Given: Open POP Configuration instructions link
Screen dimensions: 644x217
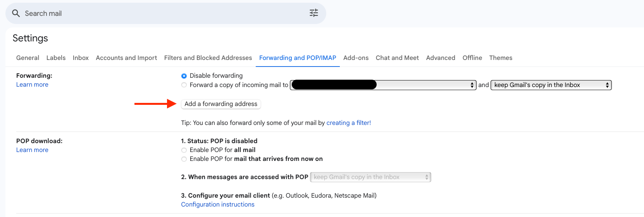Looking at the screenshot, I should pos(218,204).
